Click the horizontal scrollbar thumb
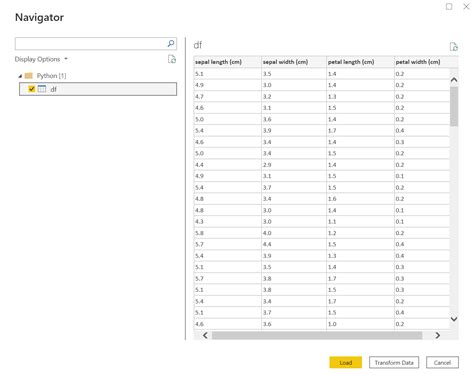Viewport: 474px width, 377px height. (317, 335)
